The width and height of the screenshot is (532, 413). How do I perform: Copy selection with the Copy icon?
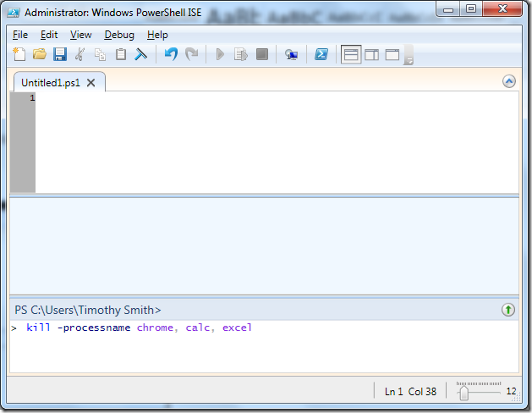pos(100,54)
